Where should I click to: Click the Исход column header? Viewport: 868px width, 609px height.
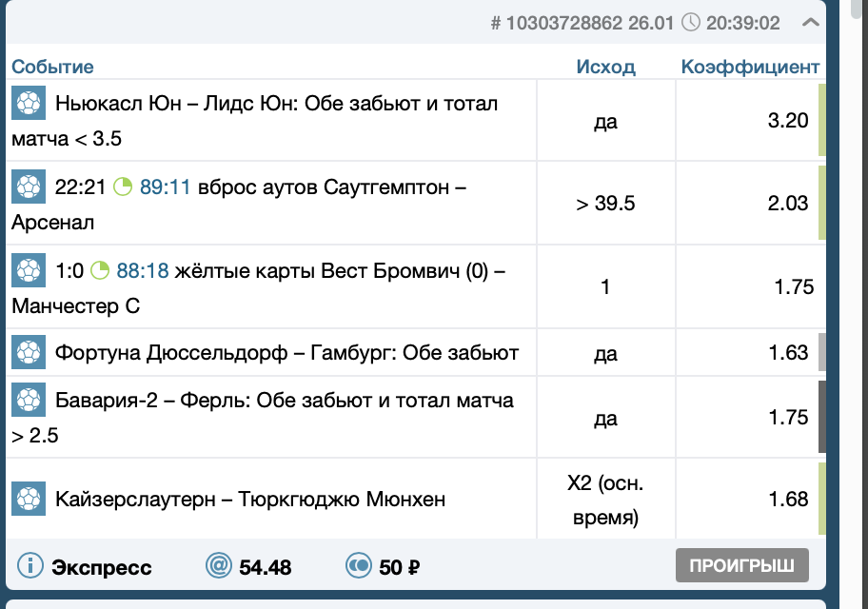(x=605, y=67)
